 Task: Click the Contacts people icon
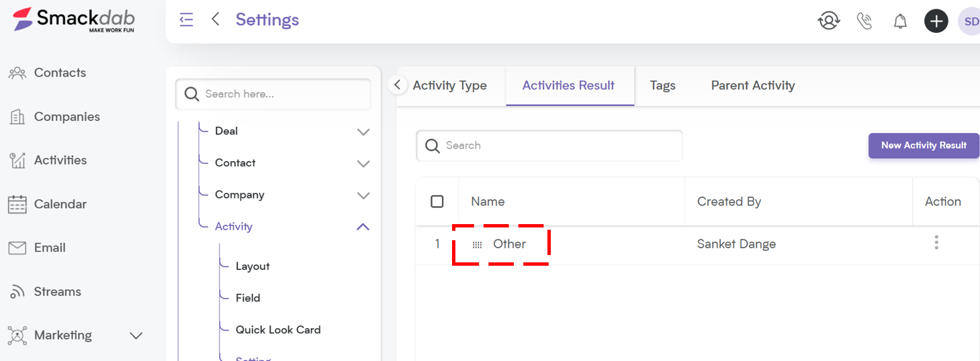point(17,72)
